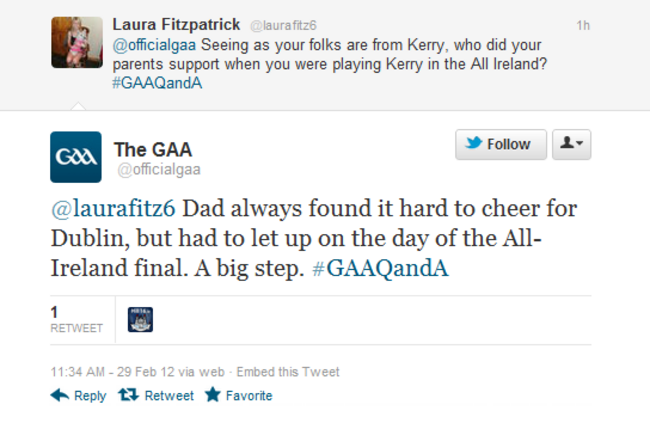Open the retweeter's small avatar
The width and height of the screenshot is (650, 423).
[140, 320]
